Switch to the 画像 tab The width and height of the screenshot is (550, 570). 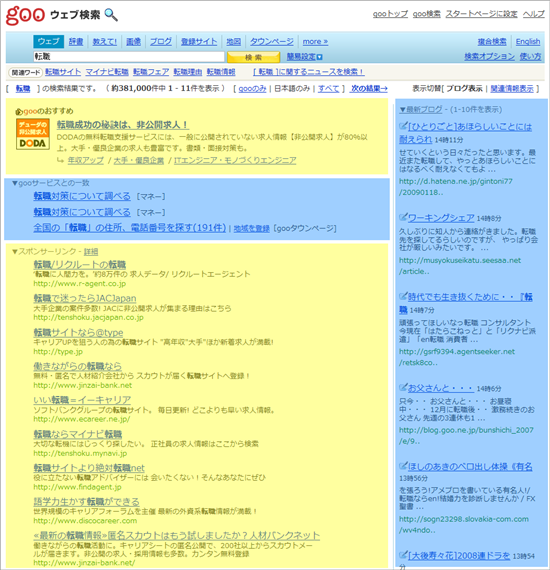[x=133, y=41]
